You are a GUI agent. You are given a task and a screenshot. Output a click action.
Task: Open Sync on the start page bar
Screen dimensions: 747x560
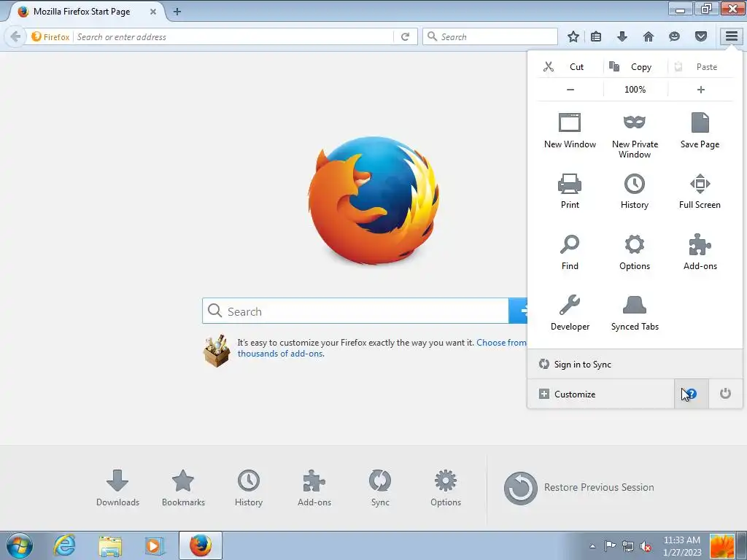click(x=379, y=488)
